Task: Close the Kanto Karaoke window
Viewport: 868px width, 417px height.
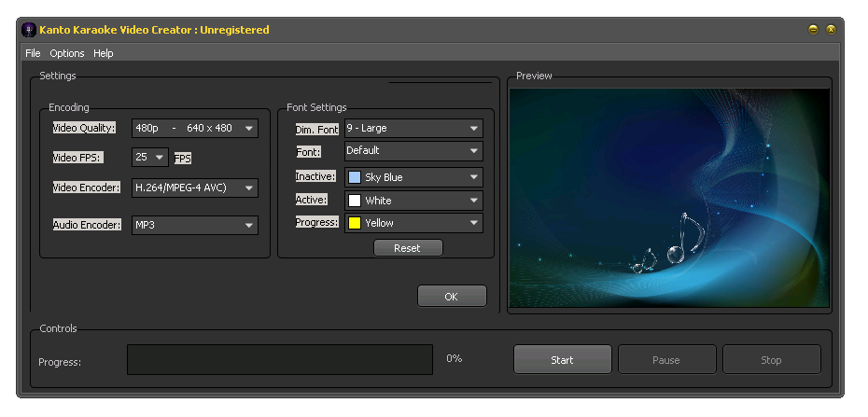Action: click(831, 30)
